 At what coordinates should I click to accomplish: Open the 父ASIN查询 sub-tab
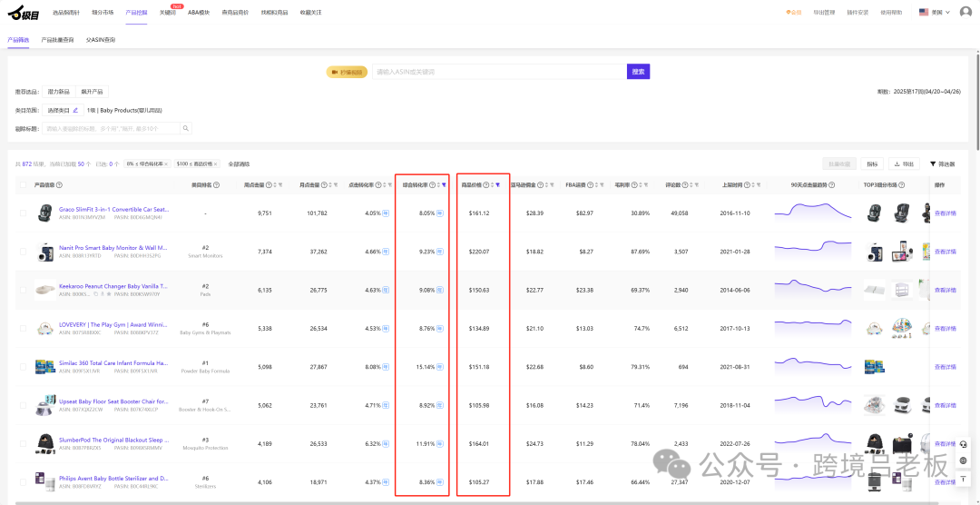point(101,41)
